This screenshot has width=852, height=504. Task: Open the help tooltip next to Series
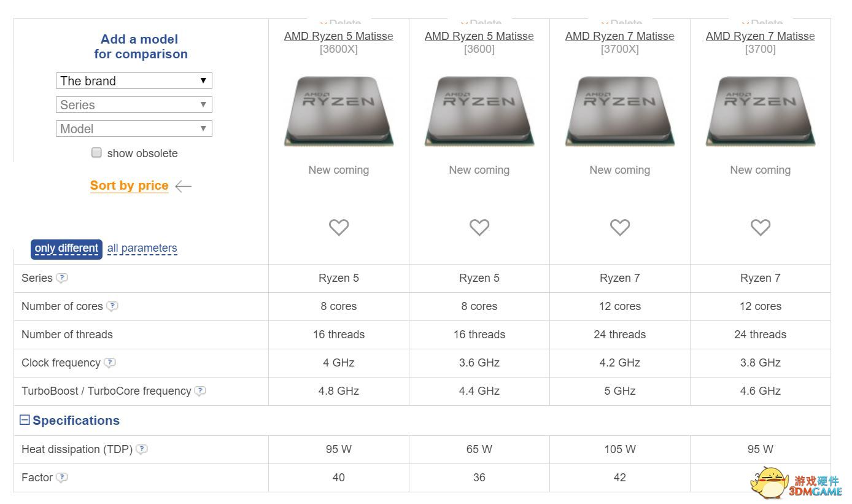click(x=62, y=278)
